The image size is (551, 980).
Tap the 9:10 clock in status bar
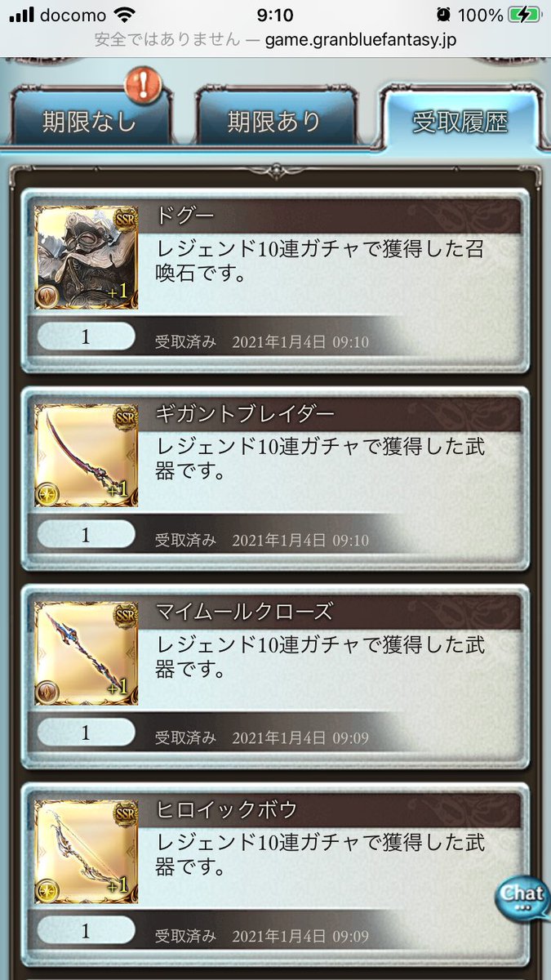[x=275, y=15]
